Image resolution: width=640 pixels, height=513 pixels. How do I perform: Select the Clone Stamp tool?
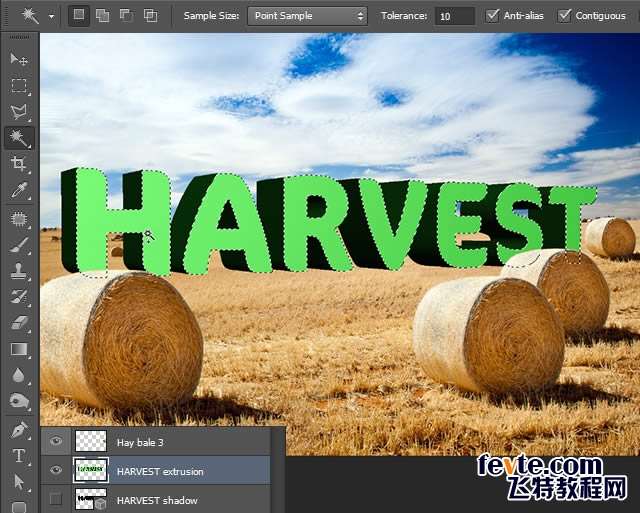[19, 271]
